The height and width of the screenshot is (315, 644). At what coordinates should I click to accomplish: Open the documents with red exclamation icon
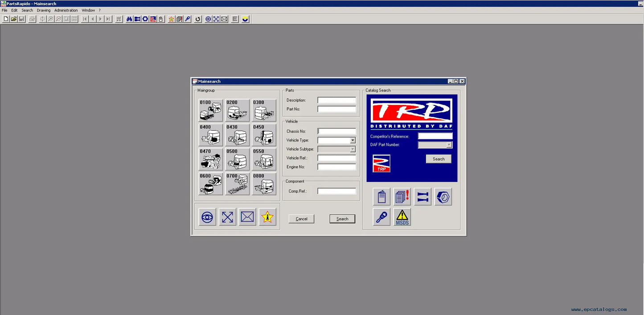tap(402, 197)
